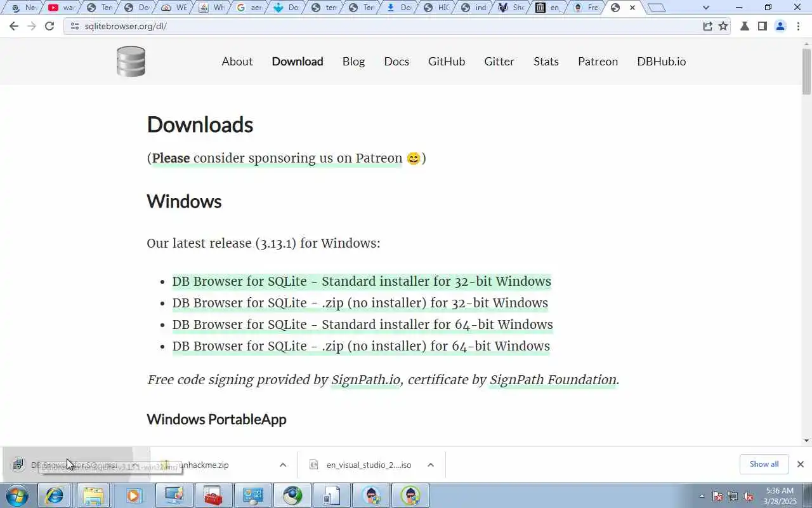The height and width of the screenshot is (508, 812).
Task: Reload the current page
Action: [49, 26]
